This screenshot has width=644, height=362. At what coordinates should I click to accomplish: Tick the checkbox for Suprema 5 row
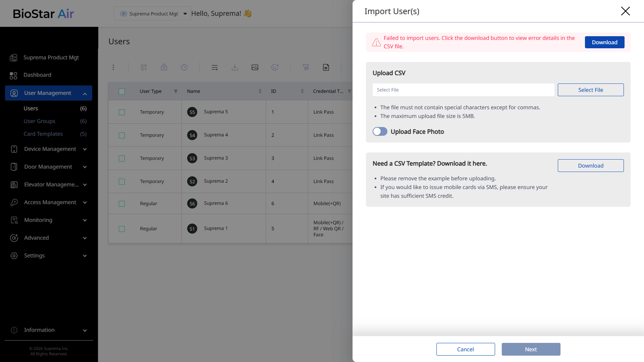(122, 112)
